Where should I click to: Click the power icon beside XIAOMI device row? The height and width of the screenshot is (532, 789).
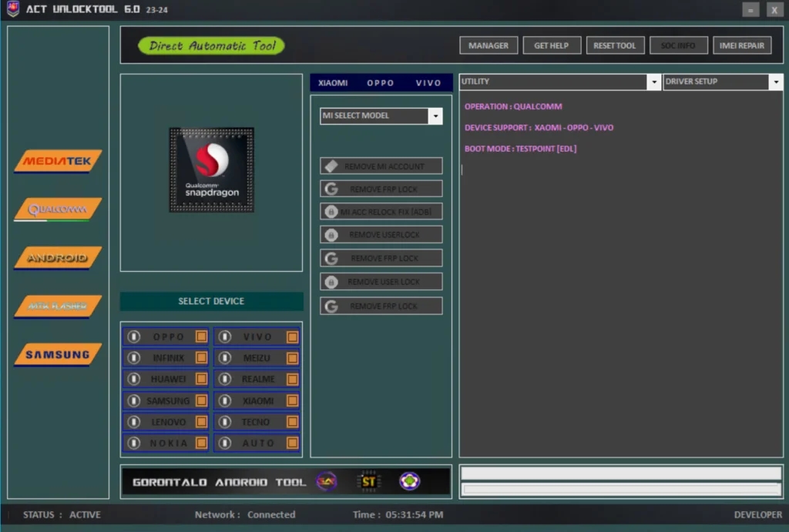[x=225, y=400]
